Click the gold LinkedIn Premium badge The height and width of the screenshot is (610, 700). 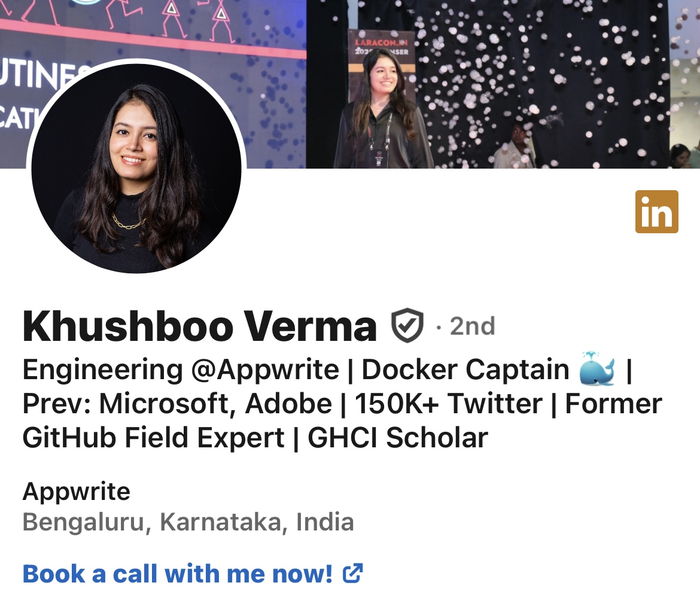click(x=657, y=212)
